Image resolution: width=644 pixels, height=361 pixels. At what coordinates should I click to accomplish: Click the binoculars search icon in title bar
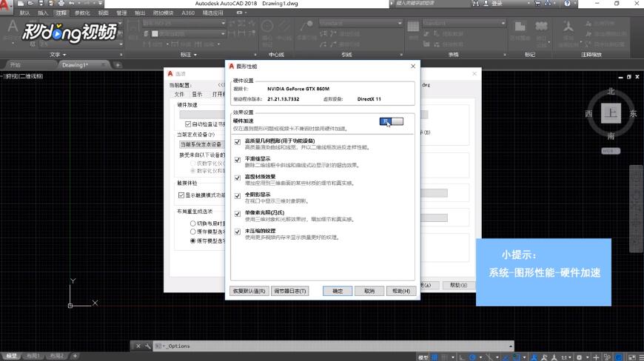pos(476,3)
